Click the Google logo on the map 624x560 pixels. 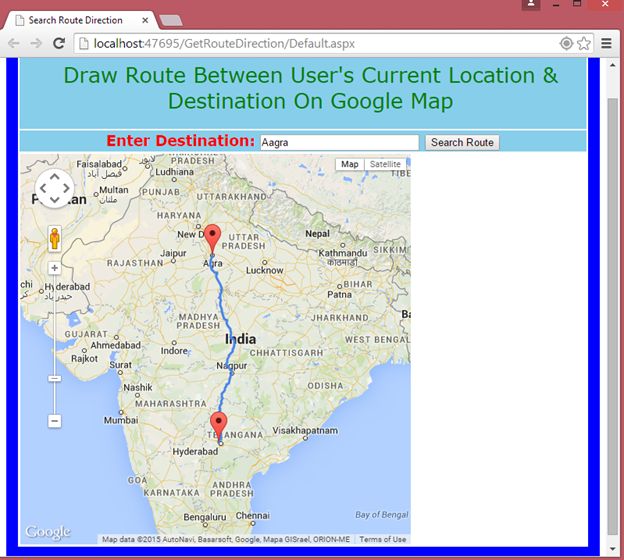tap(48, 532)
